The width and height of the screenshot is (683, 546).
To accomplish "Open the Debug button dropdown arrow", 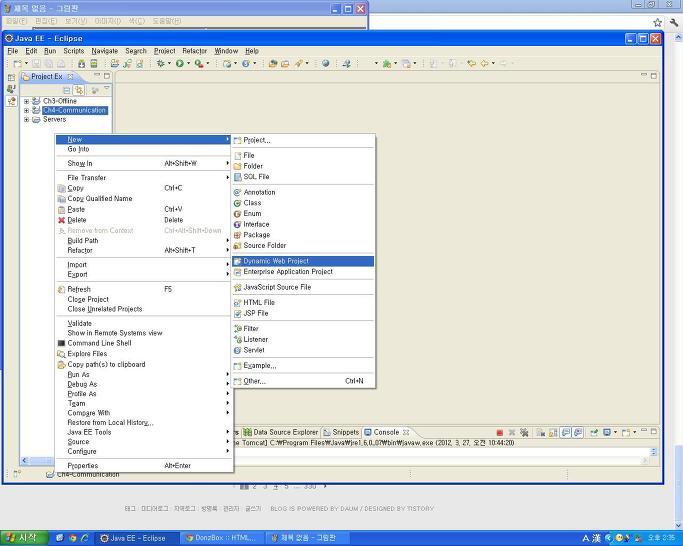I will pos(169,64).
